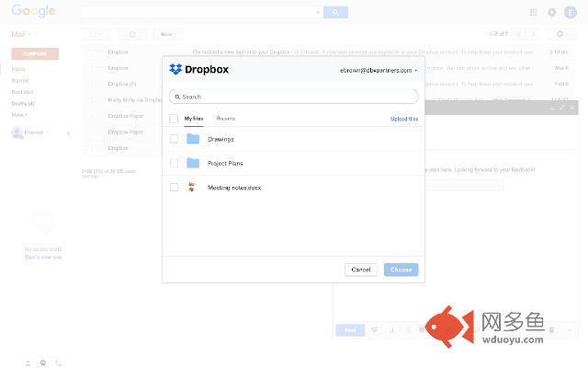
Task: Click the Compose button in Gmail
Action: pos(35,53)
